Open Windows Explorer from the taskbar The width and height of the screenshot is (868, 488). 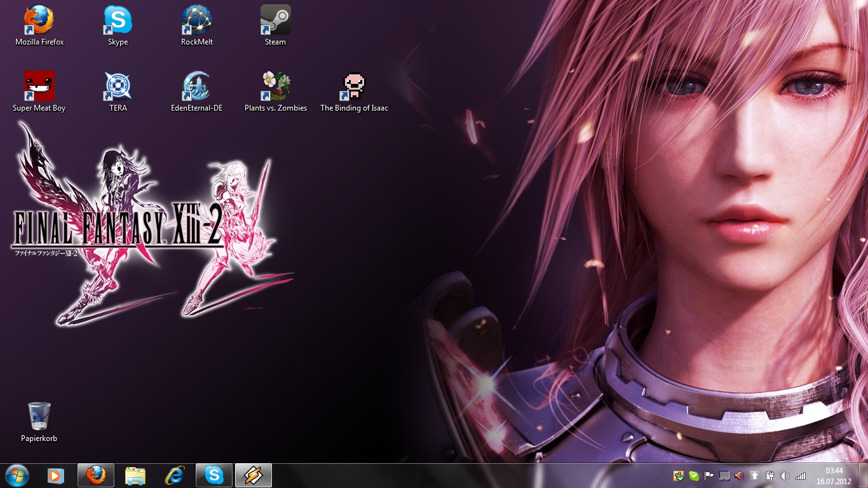(x=135, y=475)
